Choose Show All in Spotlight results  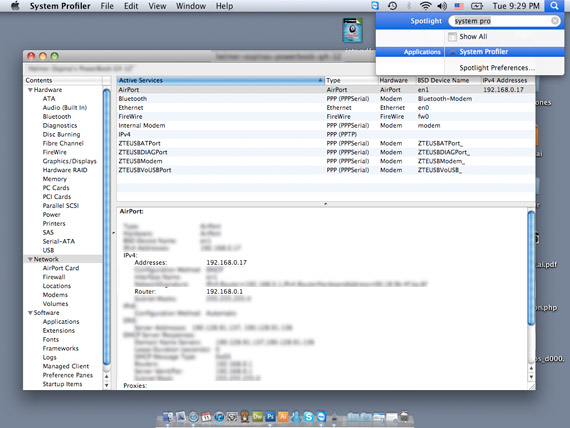(473, 37)
